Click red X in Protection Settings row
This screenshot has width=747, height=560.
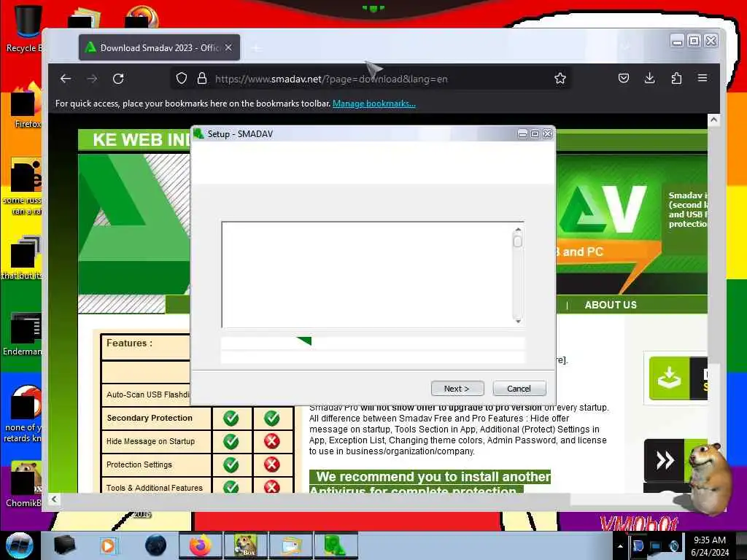272,464
